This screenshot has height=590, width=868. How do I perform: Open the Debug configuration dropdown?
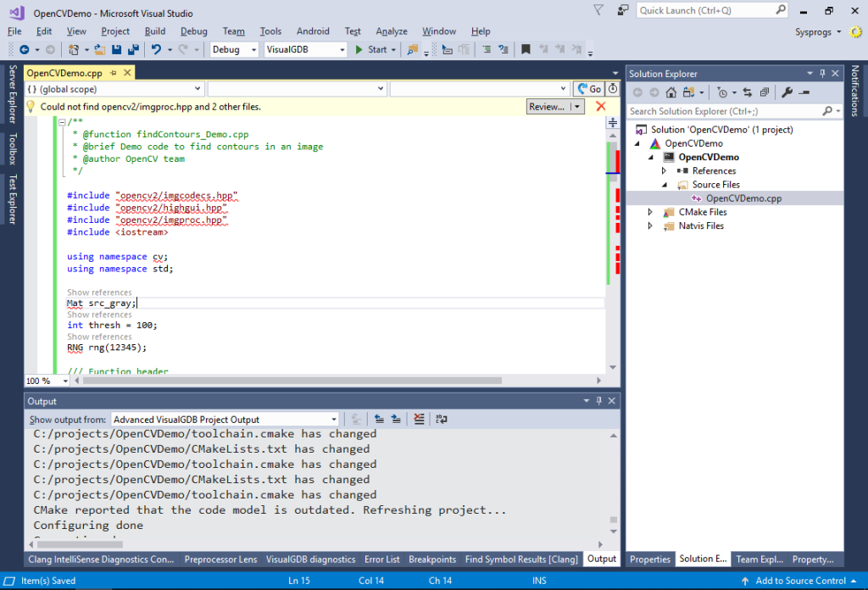[233, 49]
